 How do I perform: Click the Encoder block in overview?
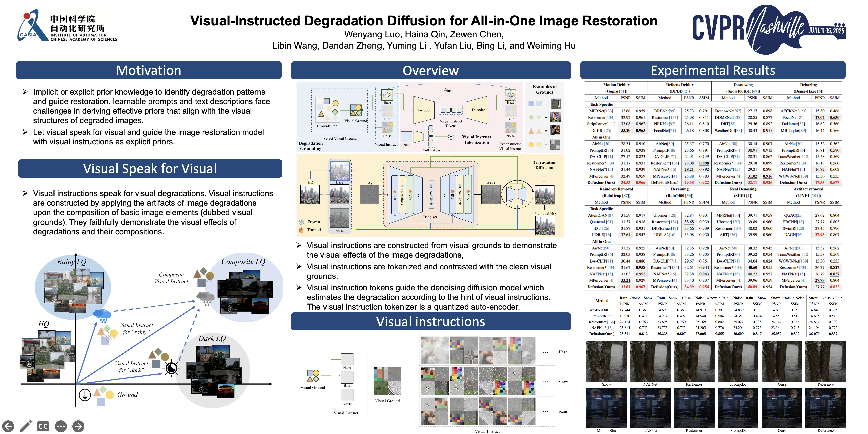pyautogui.click(x=423, y=110)
